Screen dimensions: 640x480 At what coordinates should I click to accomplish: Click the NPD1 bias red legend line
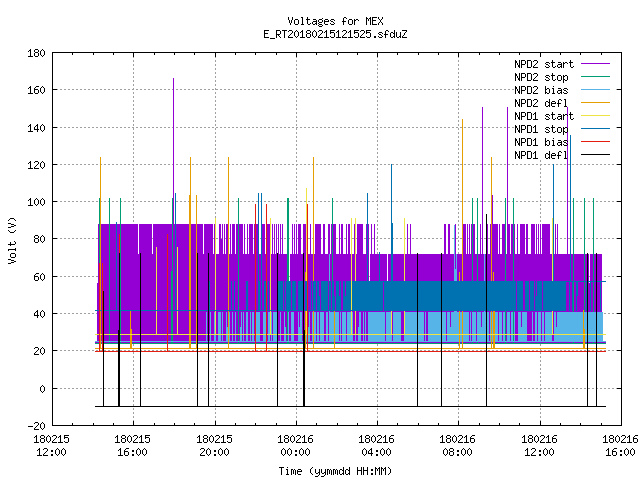click(x=595, y=142)
